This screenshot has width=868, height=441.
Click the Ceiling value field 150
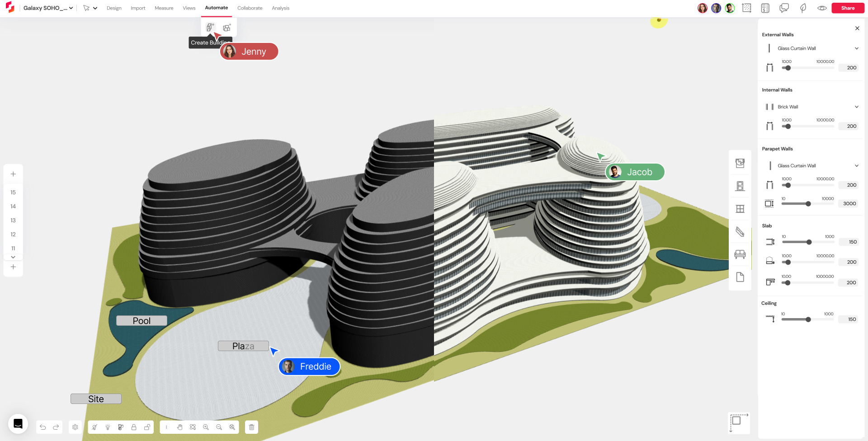click(849, 319)
